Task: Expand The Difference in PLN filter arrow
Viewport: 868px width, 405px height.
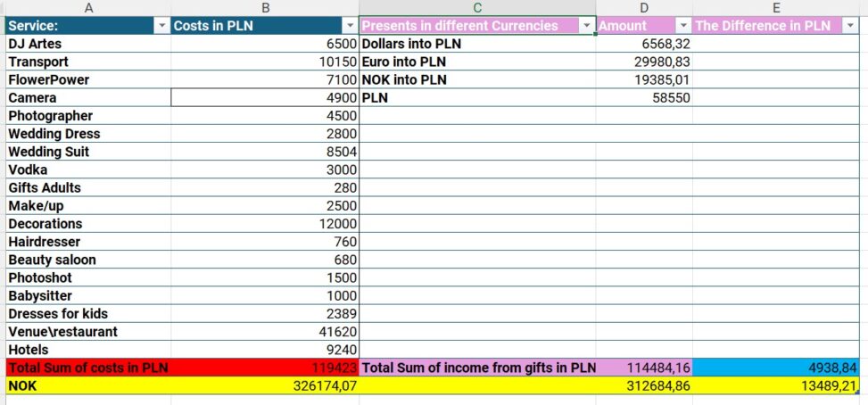Action: (848, 26)
